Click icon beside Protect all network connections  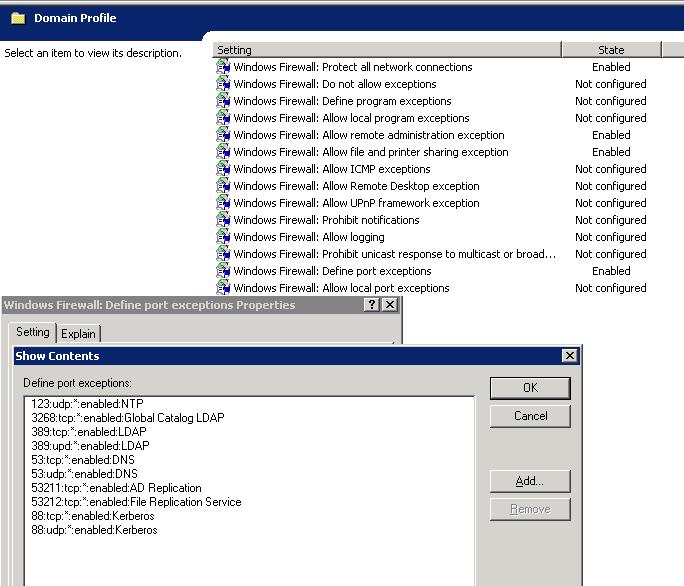pos(223,67)
